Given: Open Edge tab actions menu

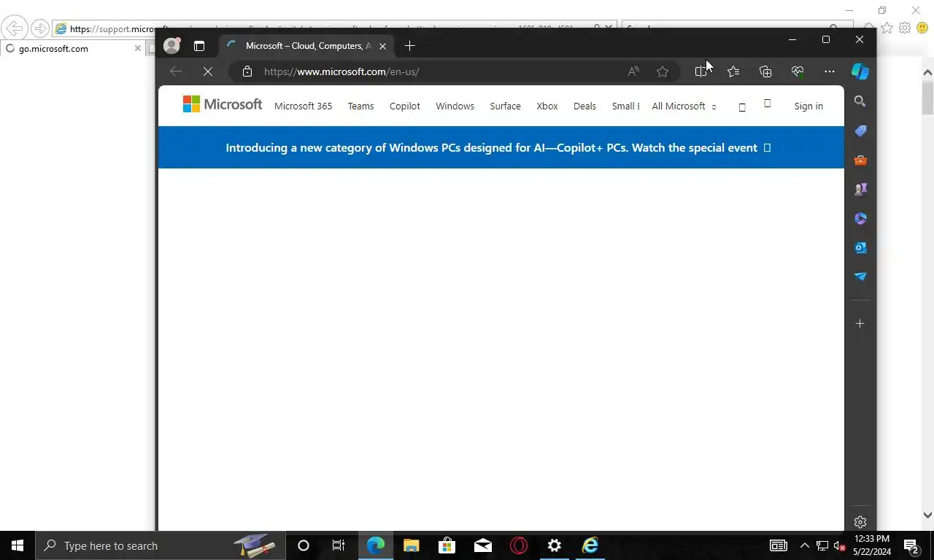Looking at the screenshot, I should tap(199, 46).
